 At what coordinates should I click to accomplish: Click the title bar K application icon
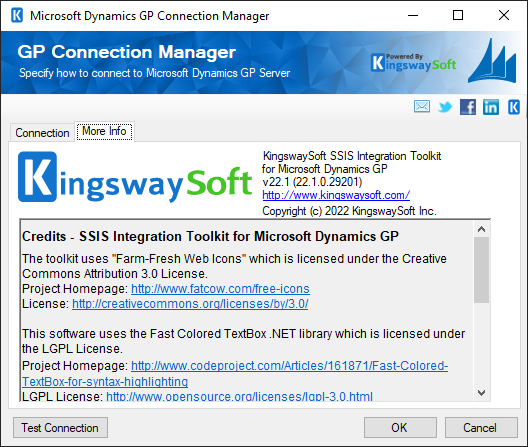17,15
